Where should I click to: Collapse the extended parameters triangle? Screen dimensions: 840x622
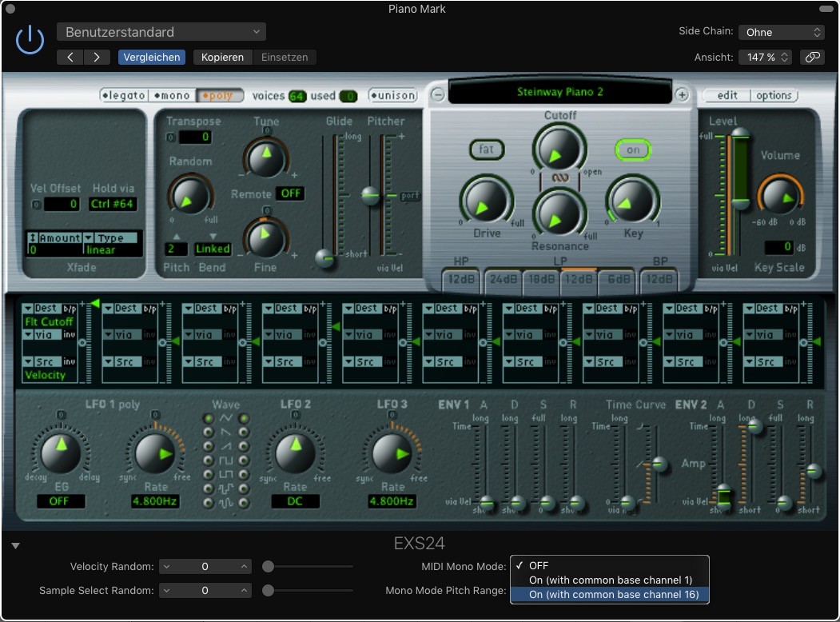click(15, 546)
